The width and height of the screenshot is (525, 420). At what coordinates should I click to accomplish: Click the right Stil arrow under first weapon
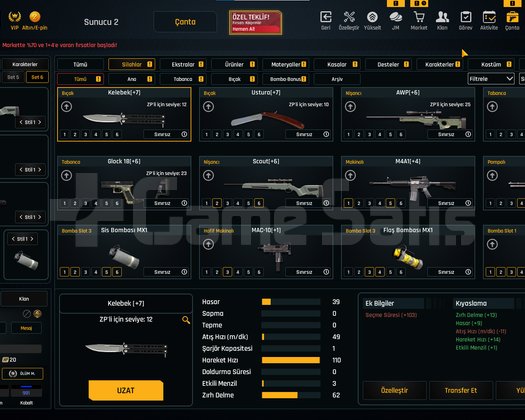coord(40,122)
